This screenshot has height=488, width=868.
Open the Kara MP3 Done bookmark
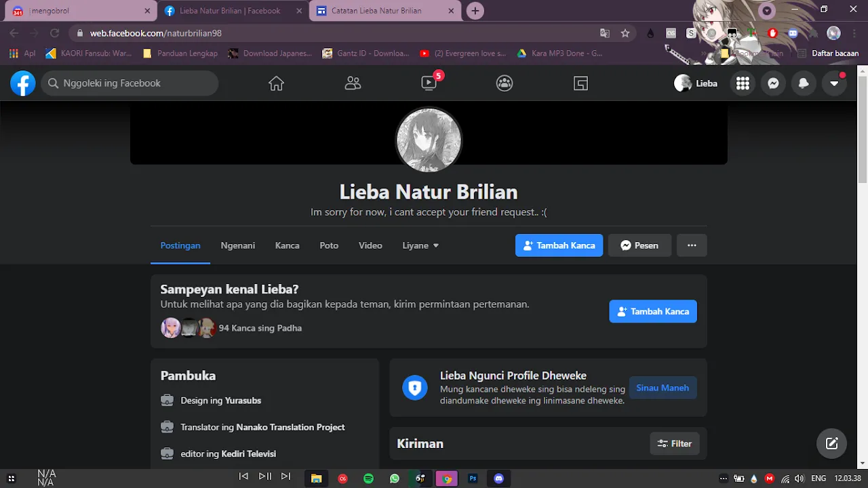pyautogui.click(x=559, y=53)
